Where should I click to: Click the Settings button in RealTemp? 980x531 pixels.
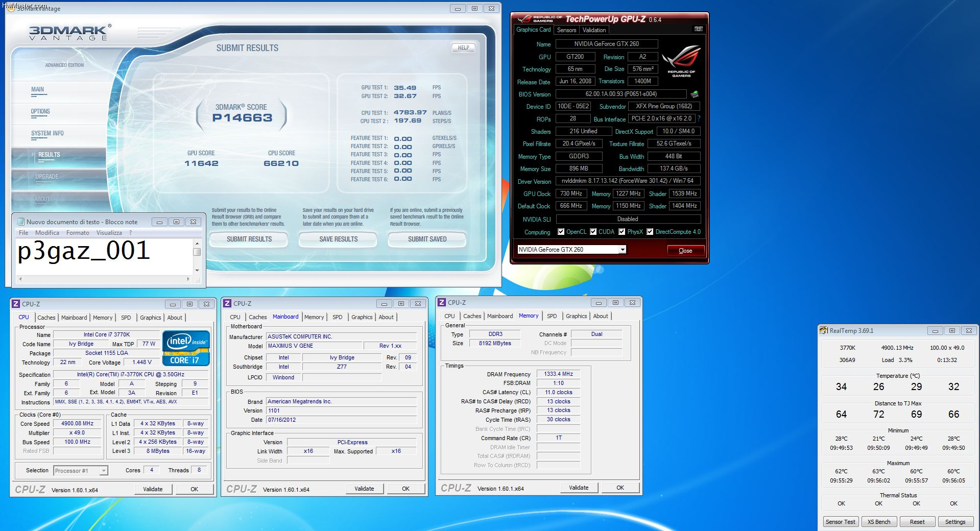(955, 522)
